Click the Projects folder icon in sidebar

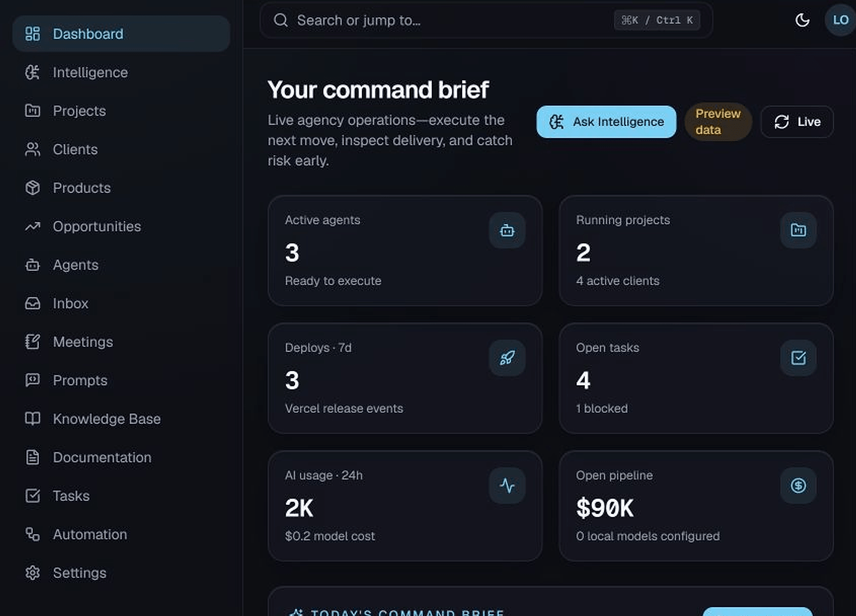pyautogui.click(x=32, y=111)
